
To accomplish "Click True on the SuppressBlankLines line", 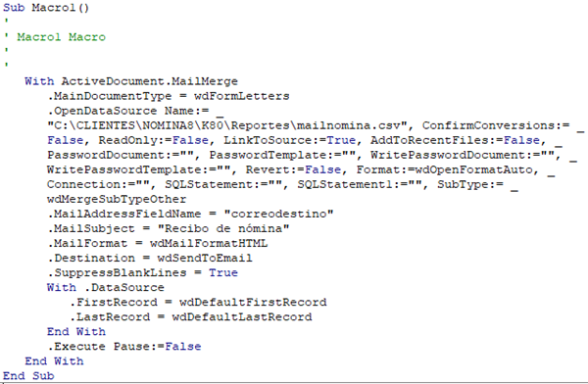I will coord(223,272).
